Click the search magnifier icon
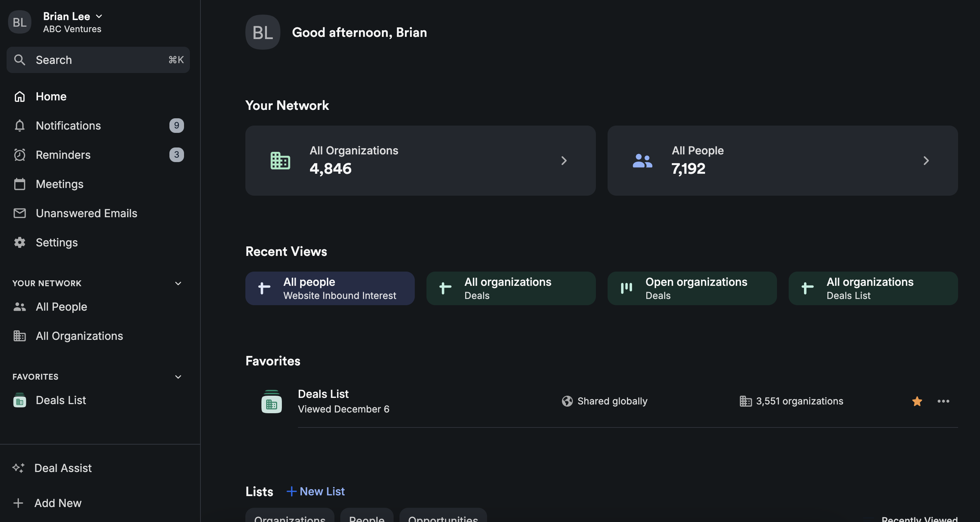 click(19, 60)
